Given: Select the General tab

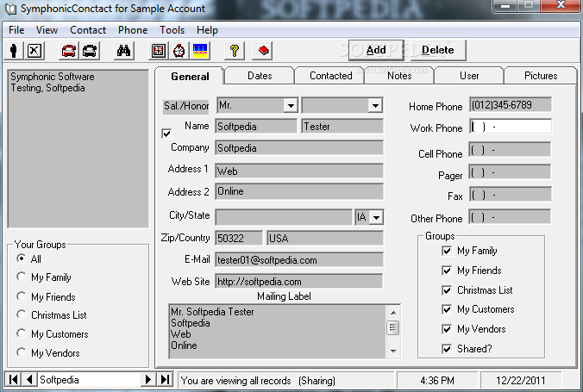Looking at the screenshot, I should (x=190, y=77).
